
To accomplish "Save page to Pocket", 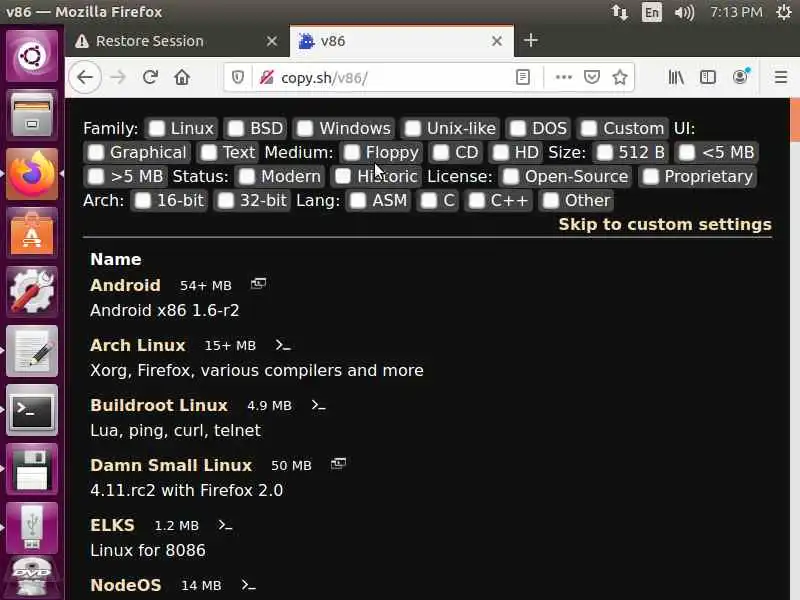I will point(592,78).
